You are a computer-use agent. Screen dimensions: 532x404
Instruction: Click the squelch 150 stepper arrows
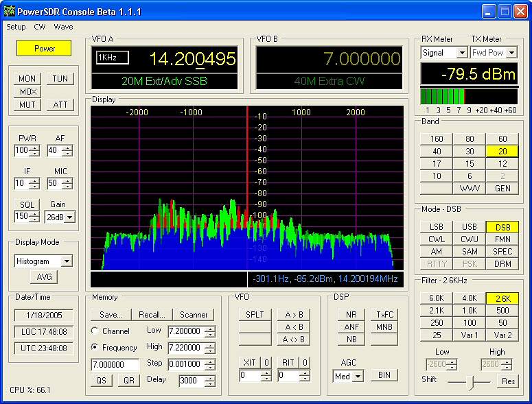point(34,216)
